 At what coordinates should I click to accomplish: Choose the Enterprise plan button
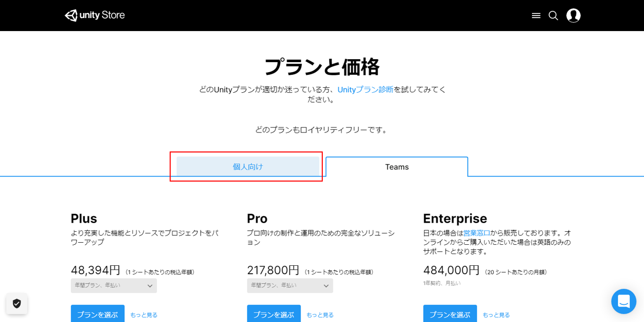(450, 314)
